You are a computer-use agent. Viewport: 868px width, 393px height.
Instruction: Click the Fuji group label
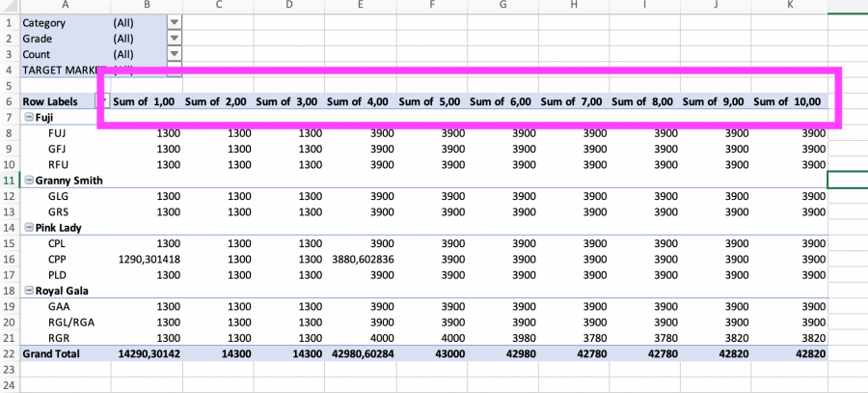(43, 118)
